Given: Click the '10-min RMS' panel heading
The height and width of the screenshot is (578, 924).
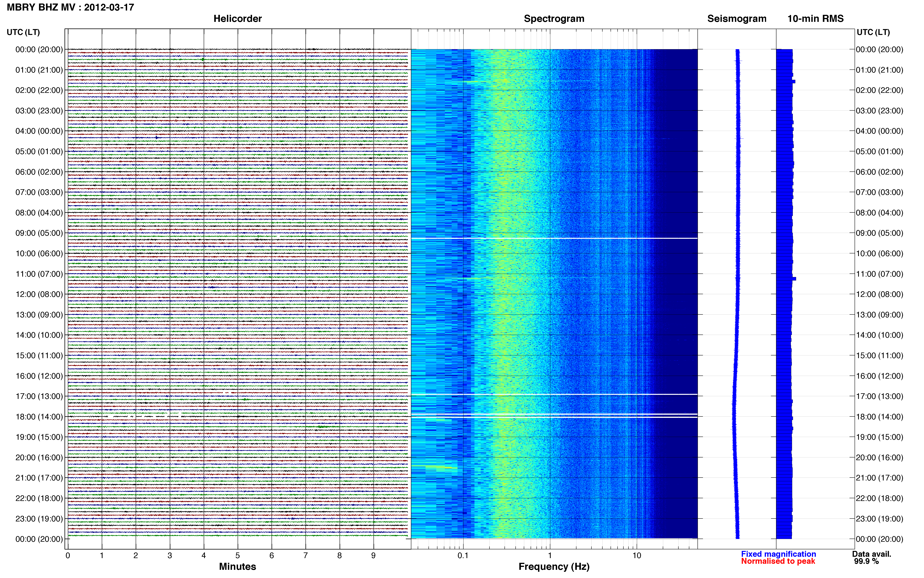Looking at the screenshot, I should (x=816, y=19).
